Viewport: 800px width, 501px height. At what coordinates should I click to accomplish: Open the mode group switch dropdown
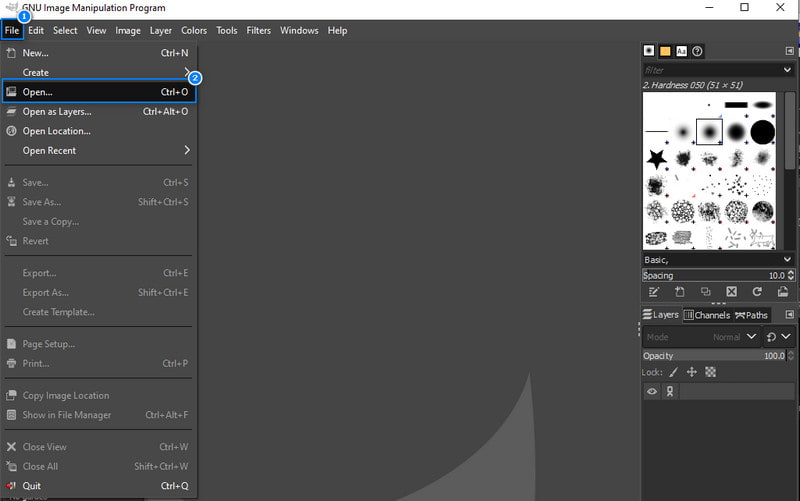779,337
